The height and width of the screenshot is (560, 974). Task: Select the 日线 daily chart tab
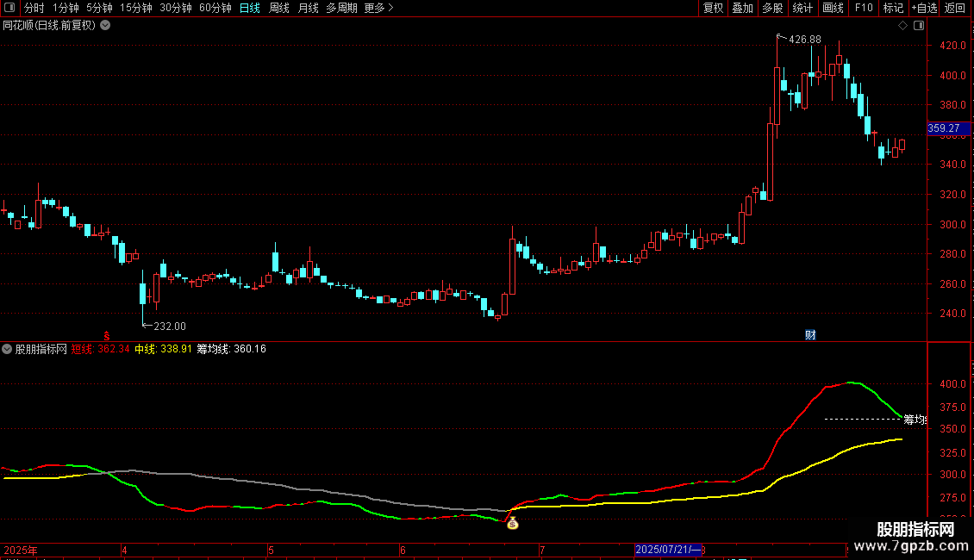(x=250, y=8)
